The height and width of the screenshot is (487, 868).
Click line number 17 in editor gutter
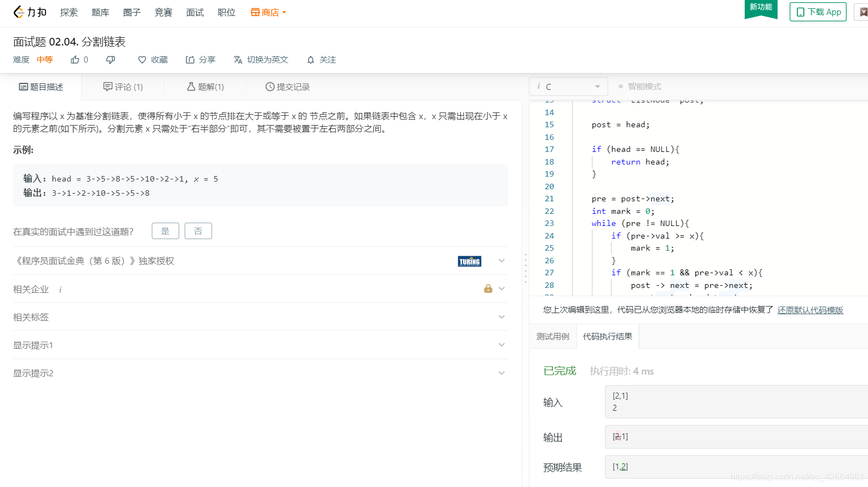pyautogui.click(x=549, y=149)
